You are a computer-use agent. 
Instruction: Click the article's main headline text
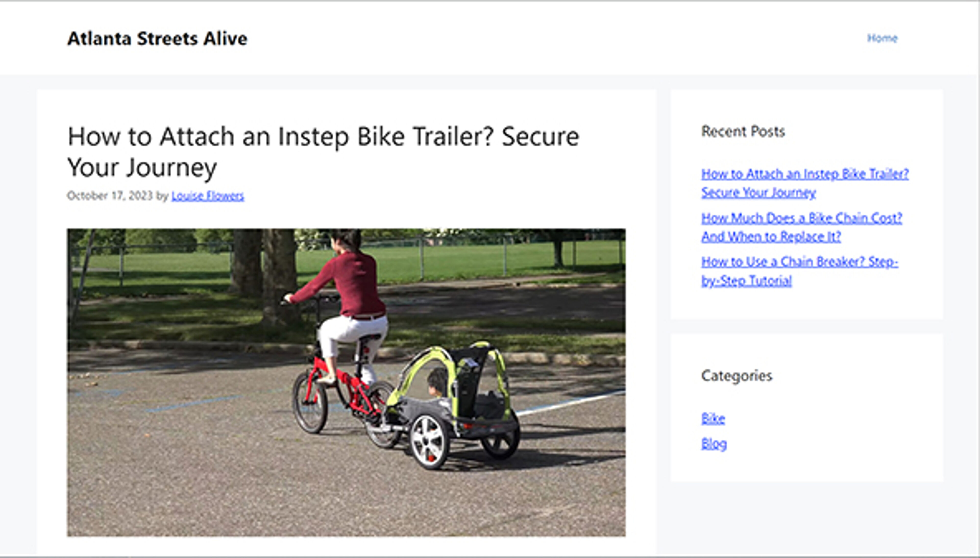point(323,152)
